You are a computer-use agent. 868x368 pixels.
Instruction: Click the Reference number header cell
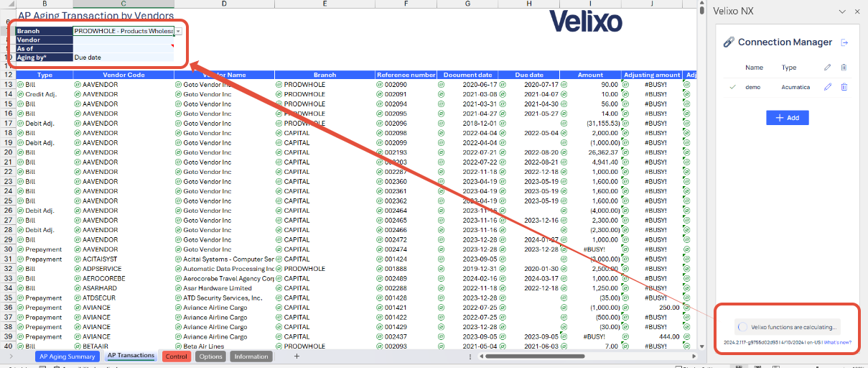pos(406,75)
